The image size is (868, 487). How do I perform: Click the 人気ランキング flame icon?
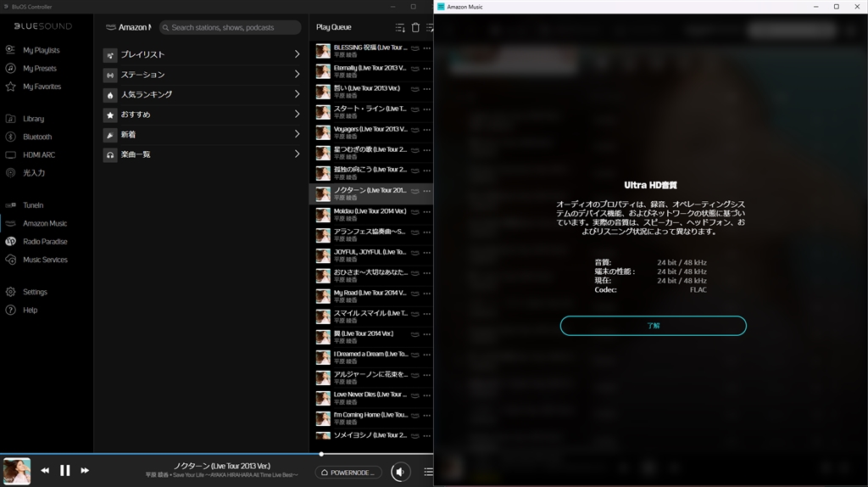[110, 95]
